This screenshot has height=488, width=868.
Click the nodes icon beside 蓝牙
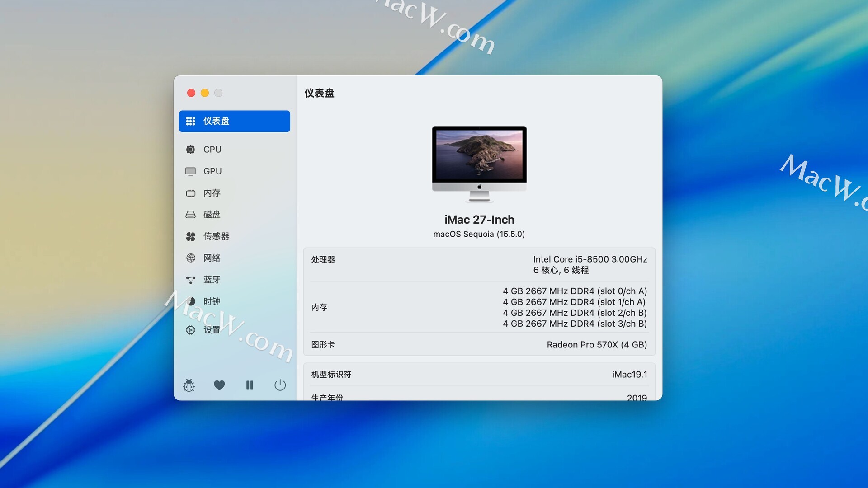tap(191, 280)
